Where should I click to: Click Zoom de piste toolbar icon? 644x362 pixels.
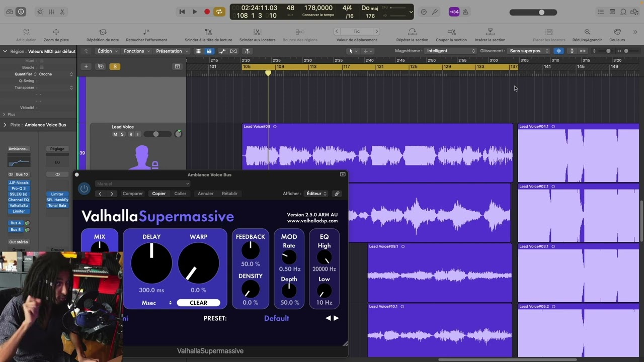pyautogui.click(x=56, y=32)
